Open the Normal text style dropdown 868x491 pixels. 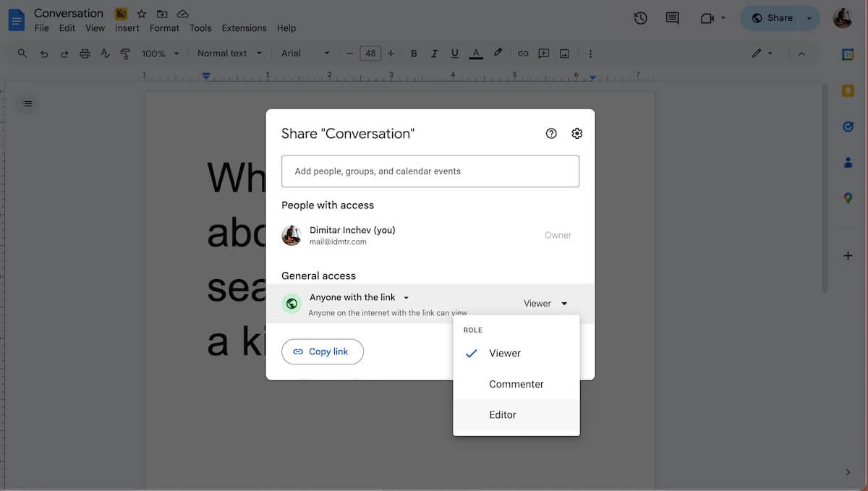click(229, 54)
